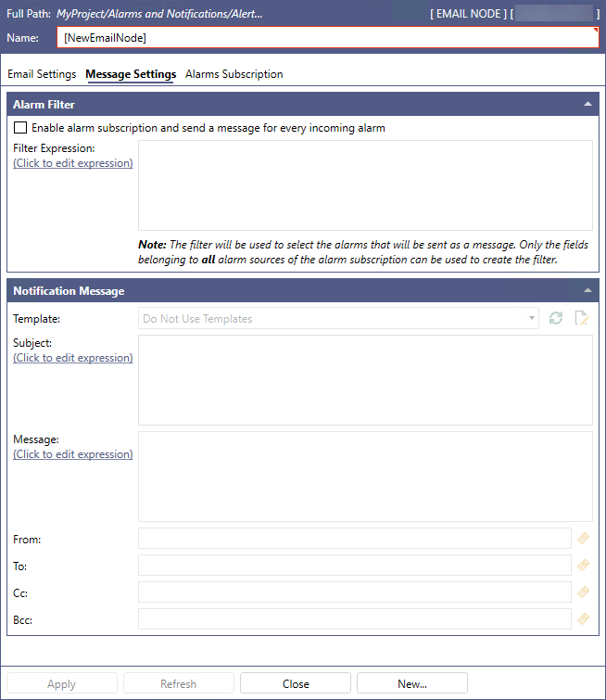Open the Alarms Subscription tab
The height and width of the screenshot is (700, 606).
pyautogui.click(x=234, y=74)
